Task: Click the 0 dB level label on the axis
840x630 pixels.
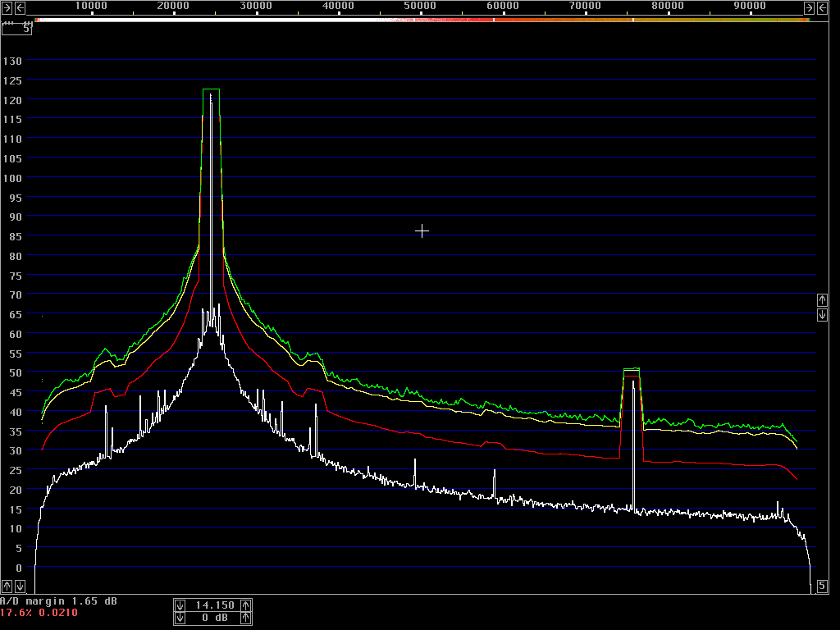Action: [19, 568]
